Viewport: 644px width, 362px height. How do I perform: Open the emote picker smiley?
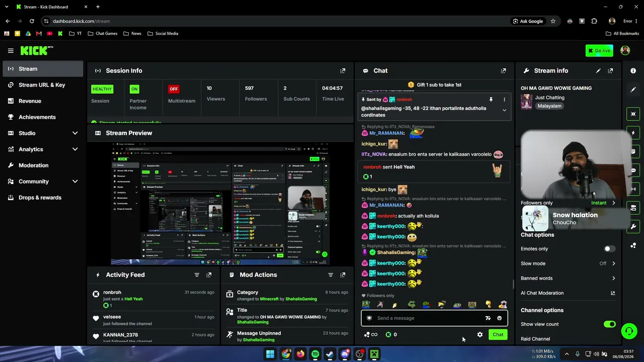(499, 318)
